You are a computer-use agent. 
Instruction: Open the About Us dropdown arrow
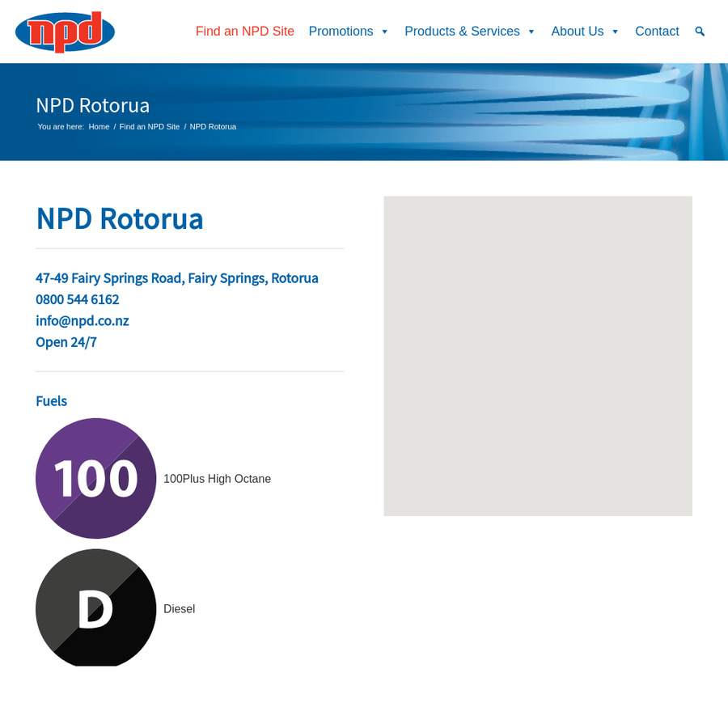(x=614, y=32)
